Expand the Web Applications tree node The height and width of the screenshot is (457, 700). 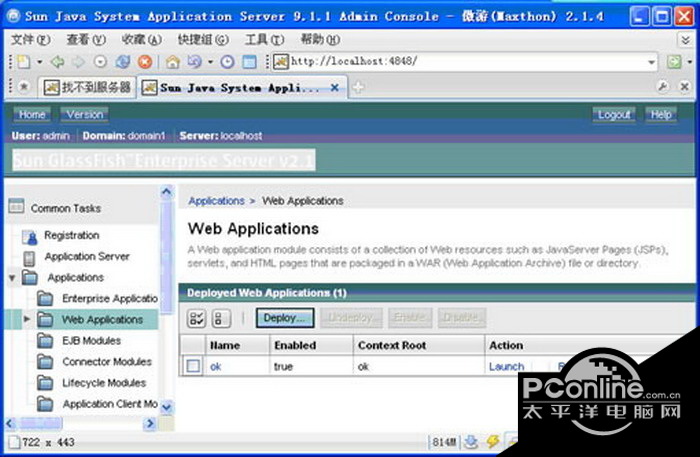(x=26, y=319)
